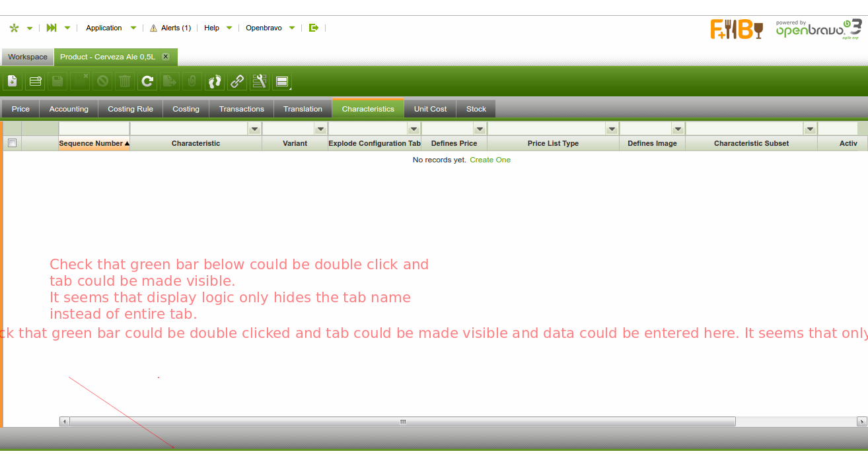This screenshot has height=462, width=868.
Task: Open the Defines Price filter dropdown
Action: (480, 129)
